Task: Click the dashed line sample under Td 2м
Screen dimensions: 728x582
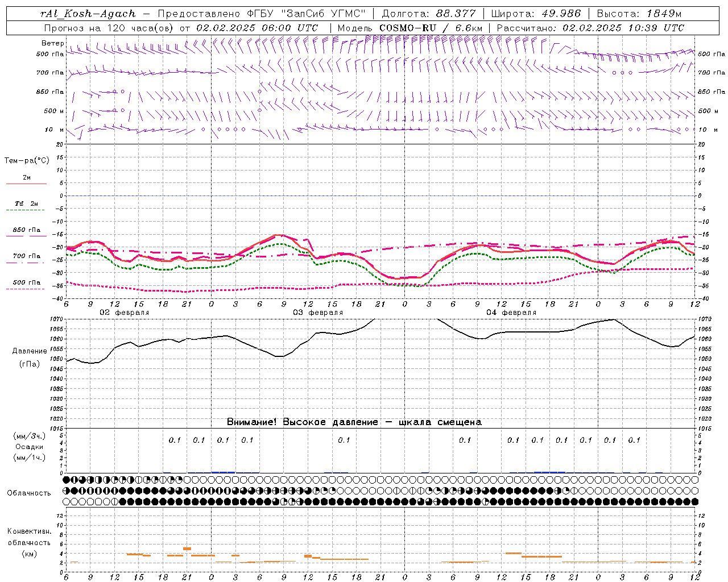Action: point(26,210)
